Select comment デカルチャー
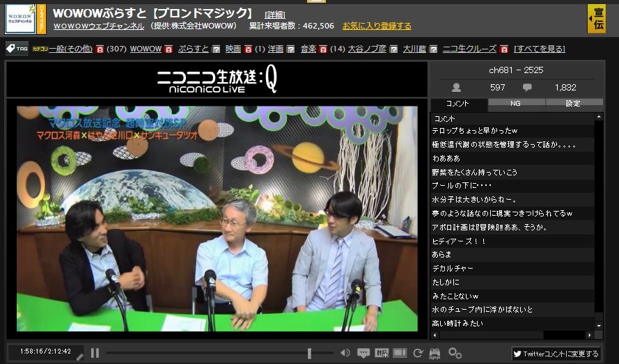Image resolution: width=619 pixels, height=364 pixels. (x=512, y=269)
